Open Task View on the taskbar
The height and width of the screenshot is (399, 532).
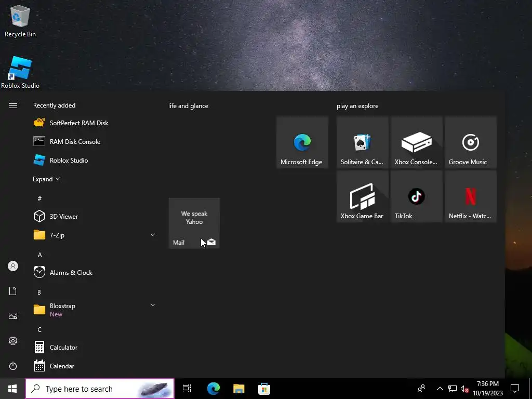point(187,389)
